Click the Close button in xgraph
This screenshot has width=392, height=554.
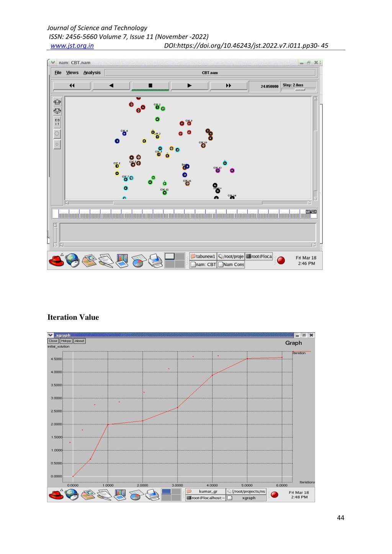53,341
